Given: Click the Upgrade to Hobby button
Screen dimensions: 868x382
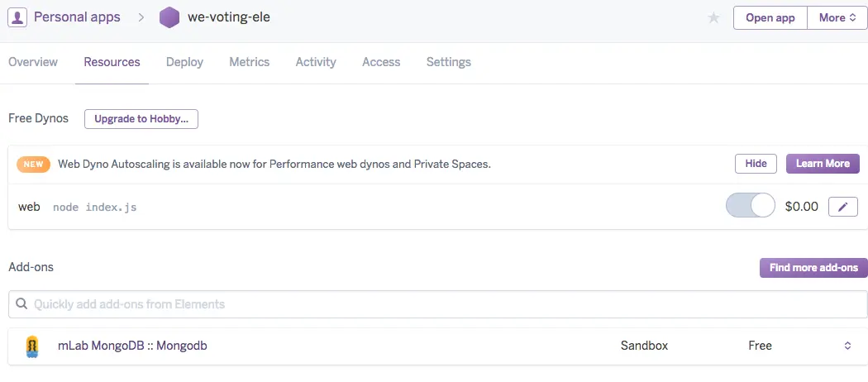Looking at the screenshot, I should [x=141, y=119].
